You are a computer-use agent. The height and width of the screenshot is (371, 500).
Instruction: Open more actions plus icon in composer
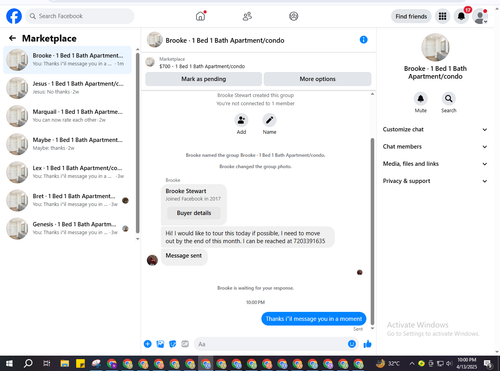click(148, 344)
